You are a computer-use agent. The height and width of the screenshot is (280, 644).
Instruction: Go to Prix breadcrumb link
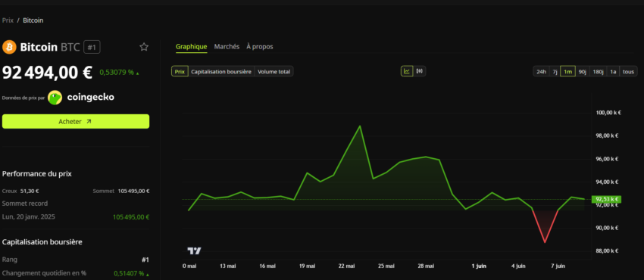coord(8,20)
